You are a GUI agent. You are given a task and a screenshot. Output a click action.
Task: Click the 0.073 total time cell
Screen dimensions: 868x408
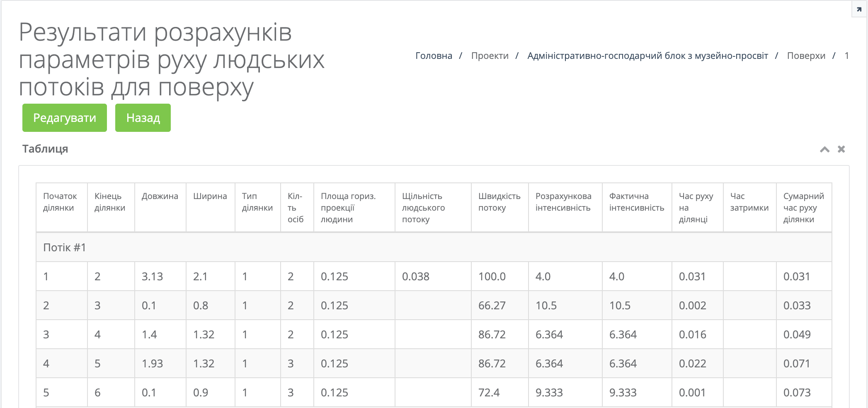click(x=797, y=393)
